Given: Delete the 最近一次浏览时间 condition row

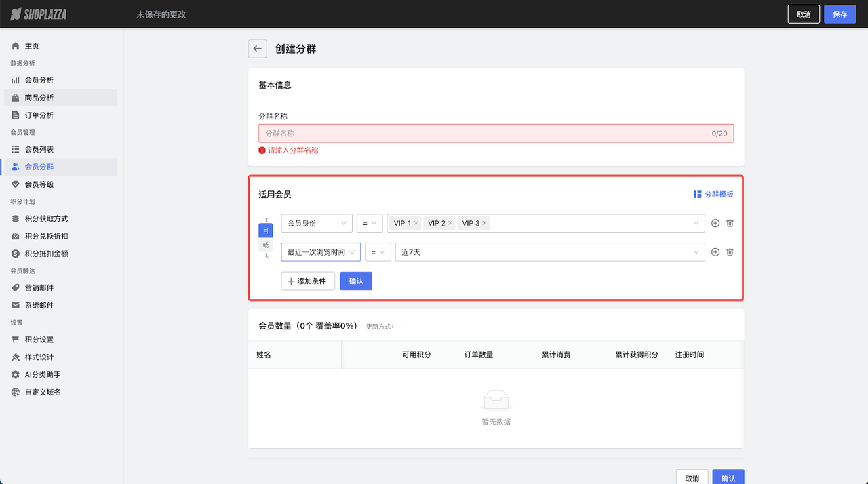Looking at the screenshot, I should pyautogui.click(x=730, y=252).
